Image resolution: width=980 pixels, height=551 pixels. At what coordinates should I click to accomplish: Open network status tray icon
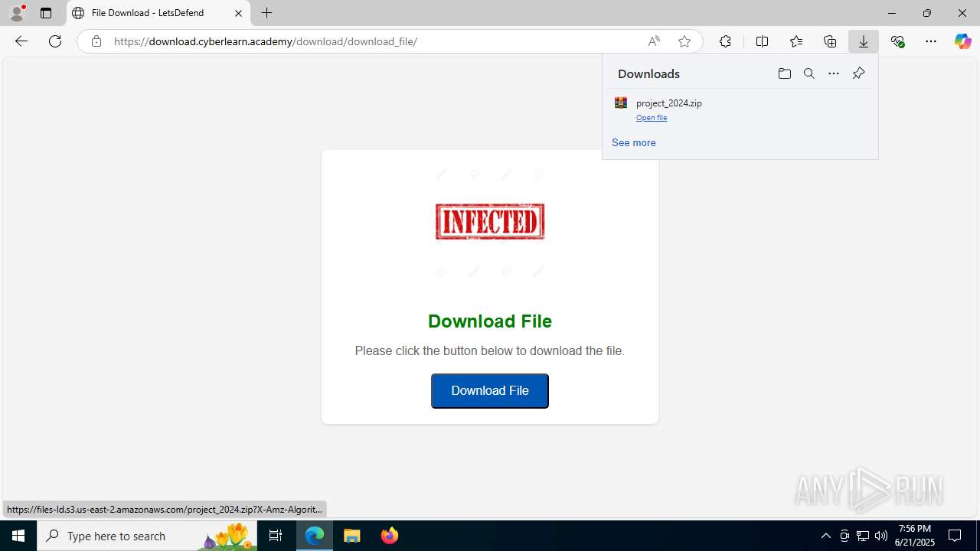tap(863, 536)
